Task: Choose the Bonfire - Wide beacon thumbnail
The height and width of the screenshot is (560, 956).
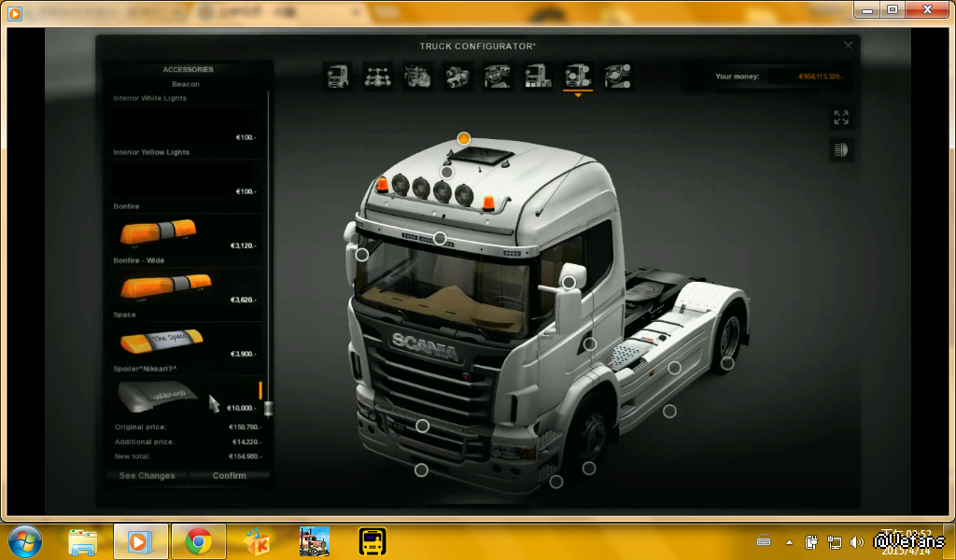Action: coord(166,287)
